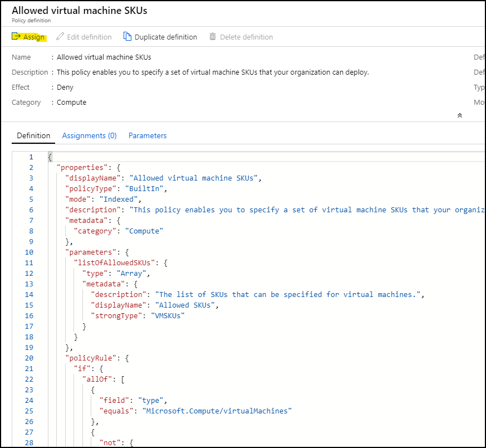Click the Duplicate definition copy icon

[127, 37]
